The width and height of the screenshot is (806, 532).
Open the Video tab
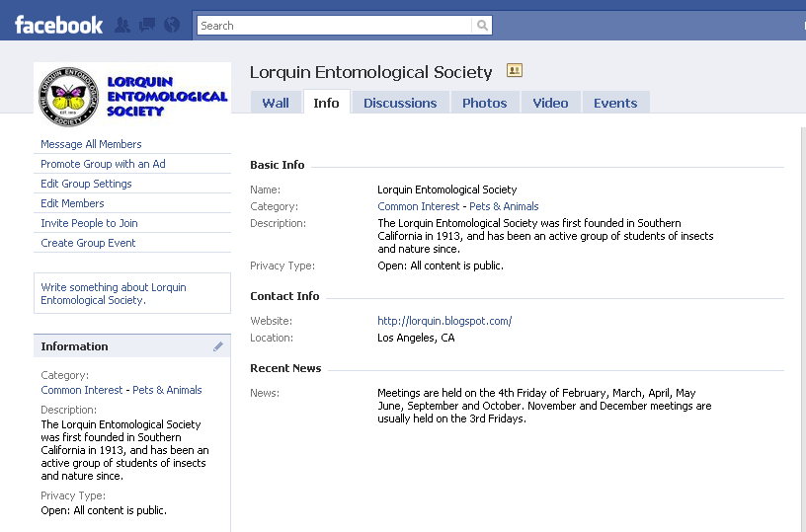(550, 103)
